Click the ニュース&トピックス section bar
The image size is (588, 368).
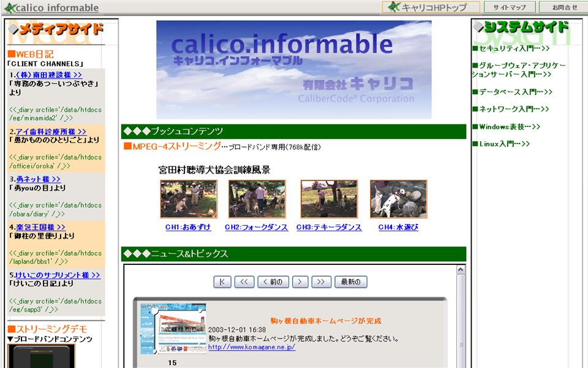(293, 254)
